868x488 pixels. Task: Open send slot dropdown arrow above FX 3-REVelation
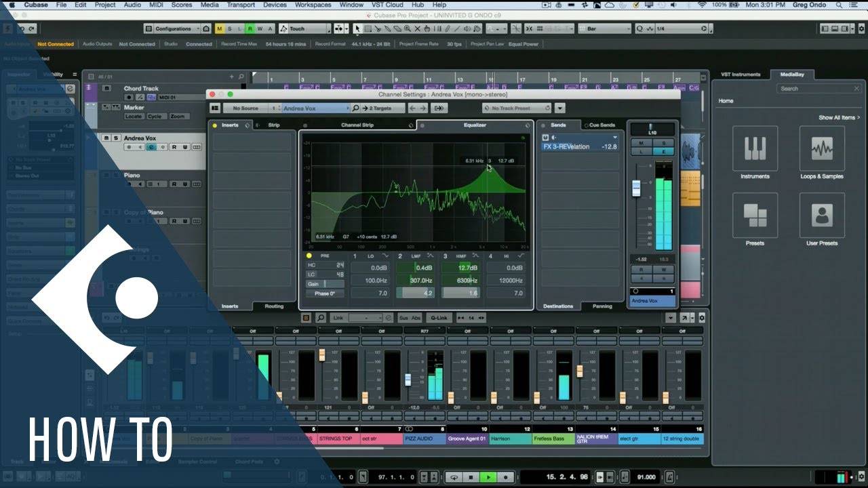(614, 137)
